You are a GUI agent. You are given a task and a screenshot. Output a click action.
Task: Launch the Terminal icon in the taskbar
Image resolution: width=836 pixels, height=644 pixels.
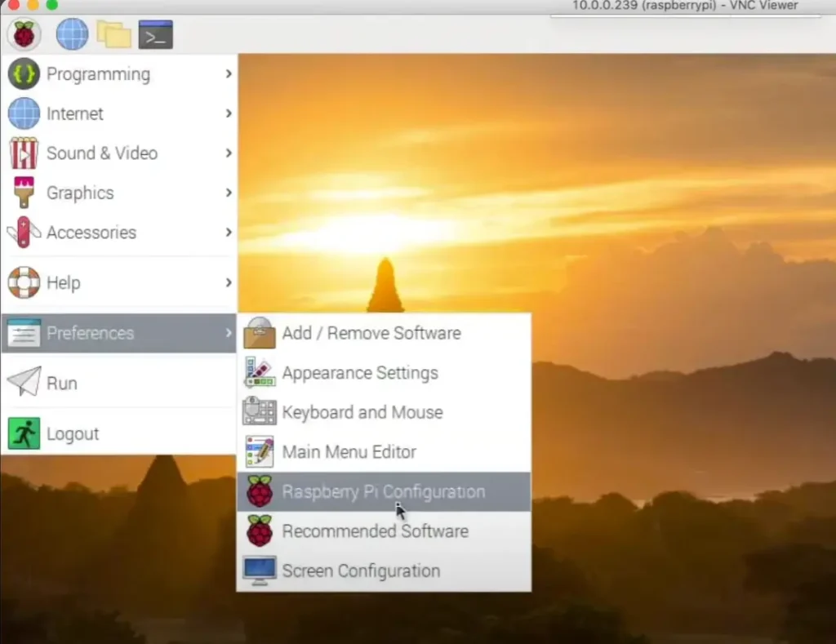click(156, 34)
